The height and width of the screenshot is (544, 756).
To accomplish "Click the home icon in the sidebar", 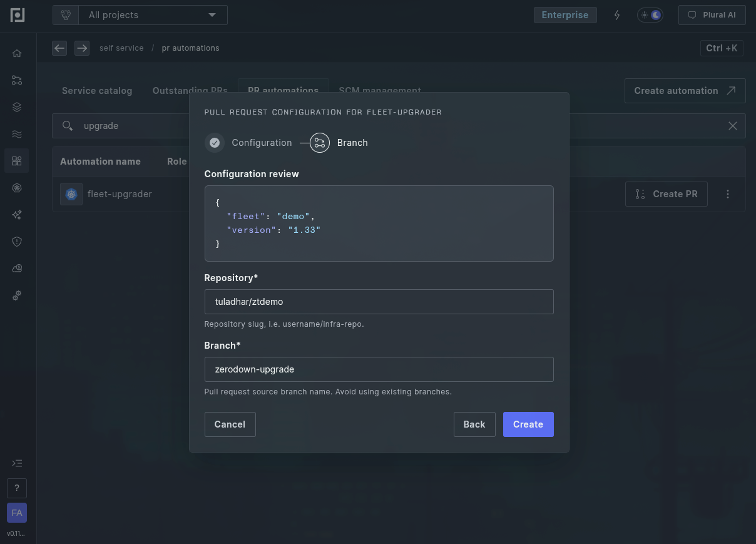I will (x=17, y=53).
